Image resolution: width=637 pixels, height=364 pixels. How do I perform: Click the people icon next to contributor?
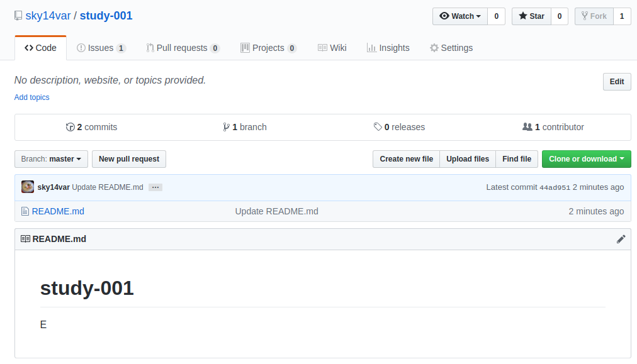[x=527, y=127]
